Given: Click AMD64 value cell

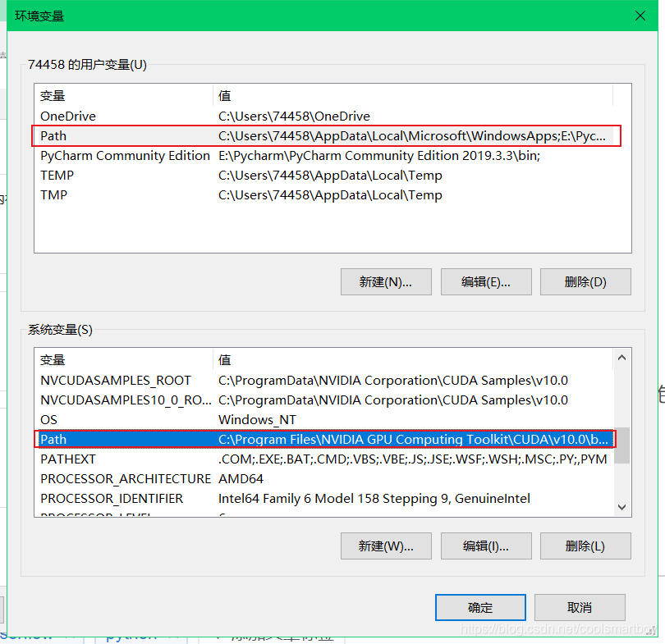Looking at the screenshot, I should [241, 479].
